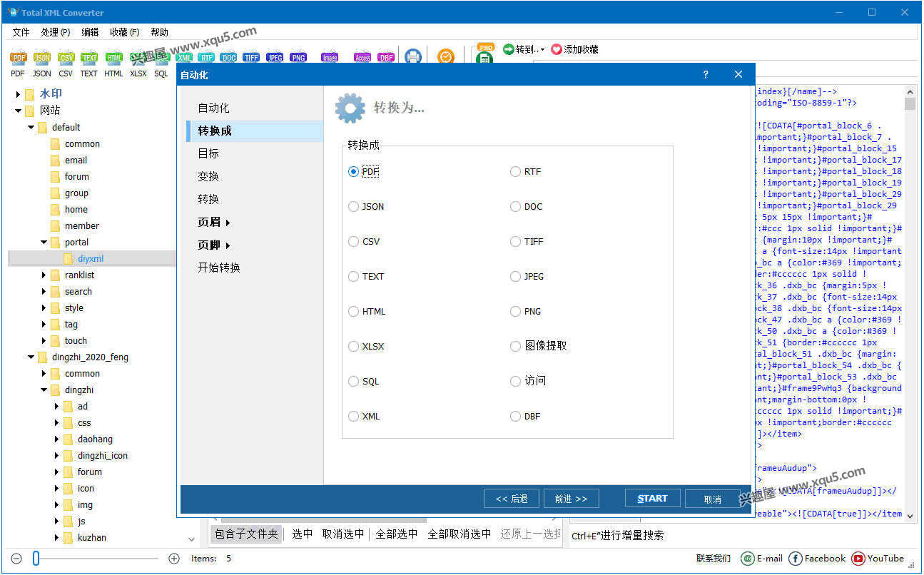Open the E-mail contact icon
Image resolution: width=924 pixels, height=575 pixels.
pyautogui.click(x=747, y=559)
